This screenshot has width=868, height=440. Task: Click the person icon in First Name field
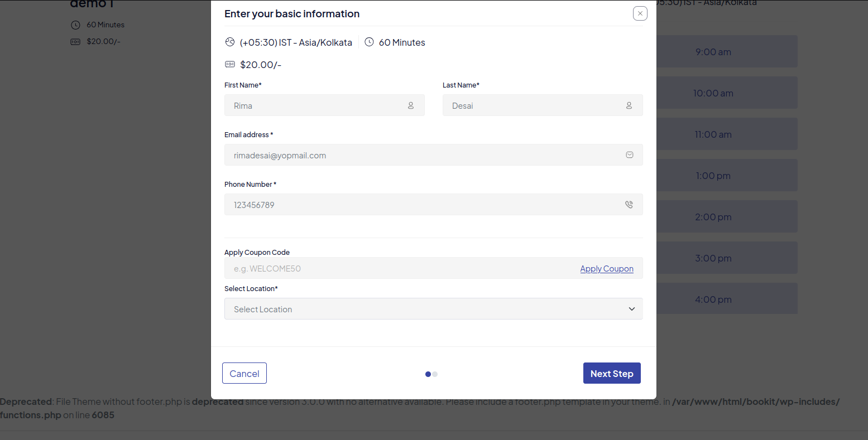411,105
